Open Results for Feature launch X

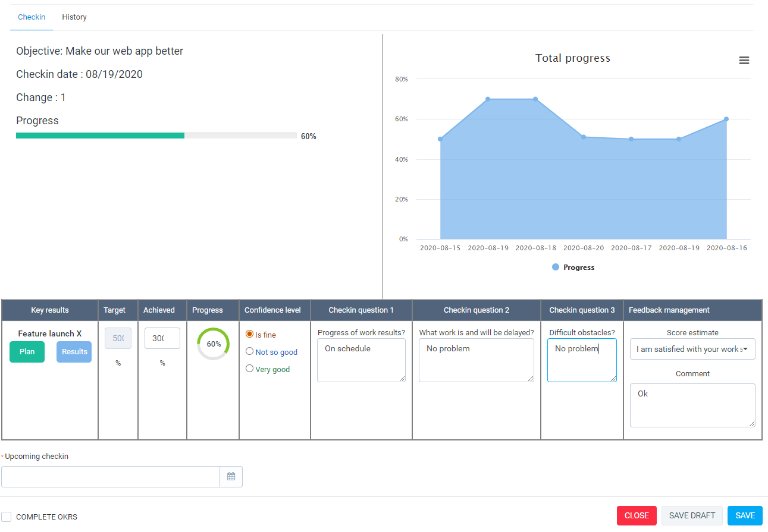74,352
